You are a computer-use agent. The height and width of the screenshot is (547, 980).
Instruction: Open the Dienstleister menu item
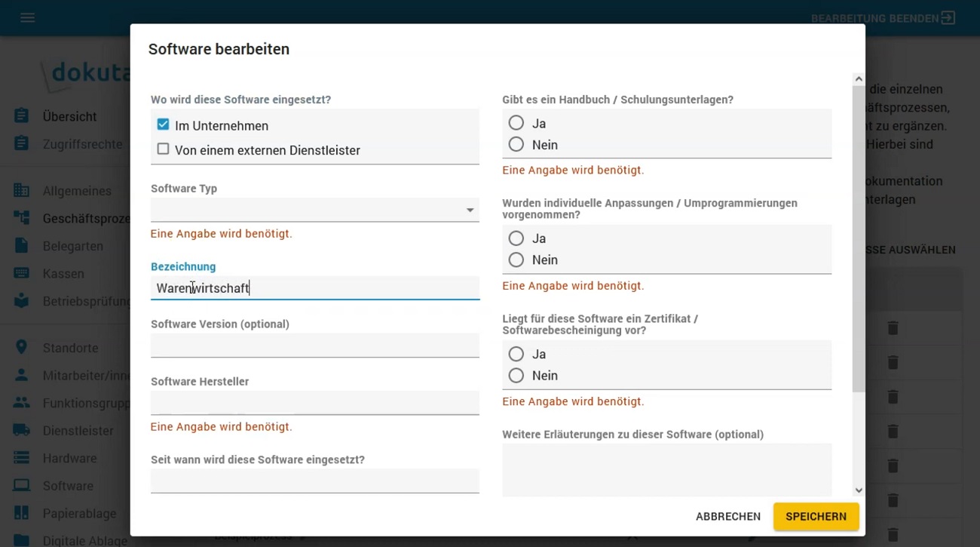78,430
